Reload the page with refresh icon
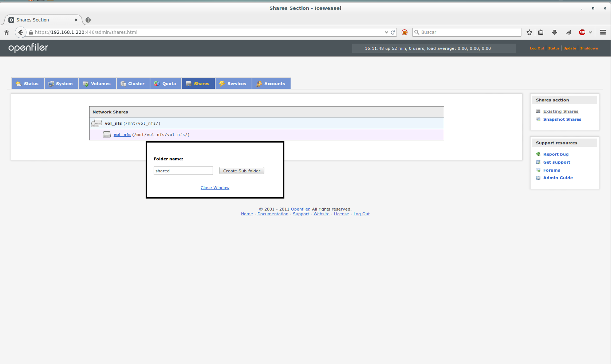The height and width of the screenshot is (364, 611). coord(393,32)
